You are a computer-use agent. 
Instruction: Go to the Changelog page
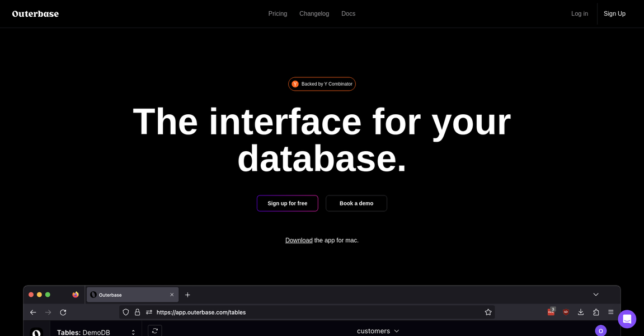pyautogui.click(x=314, y=14)
